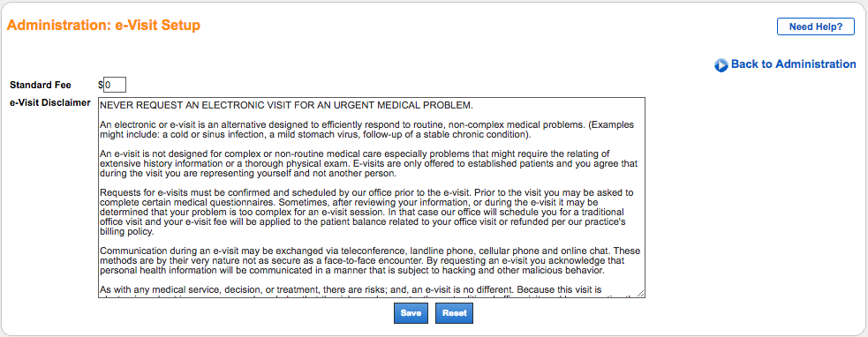Click the line starting extensive history information
868x337 pixels.
[x=369, y=164]
